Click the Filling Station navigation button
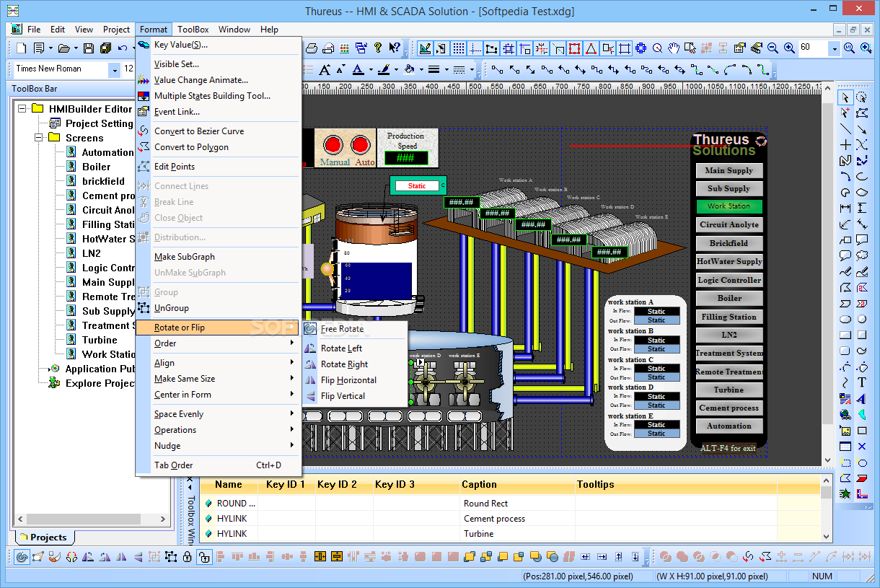Screen dimensions: 880x588 pos(729,317)
